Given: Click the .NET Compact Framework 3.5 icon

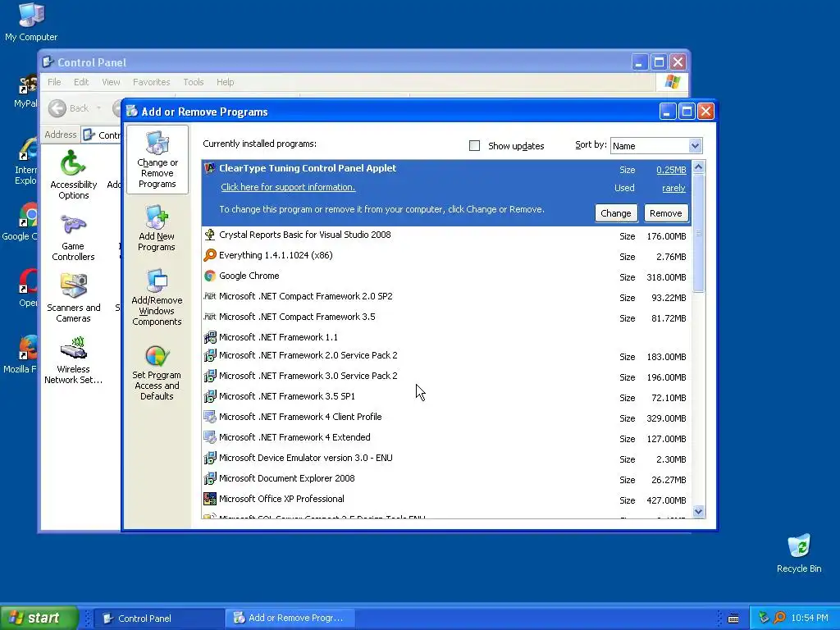Looking at the screenshot, I should coord(210,317).
